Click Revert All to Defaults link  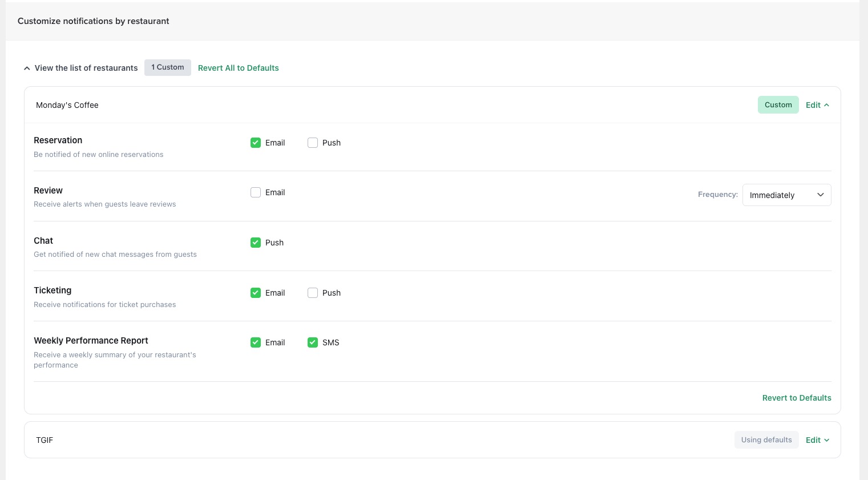coord(238,68)
